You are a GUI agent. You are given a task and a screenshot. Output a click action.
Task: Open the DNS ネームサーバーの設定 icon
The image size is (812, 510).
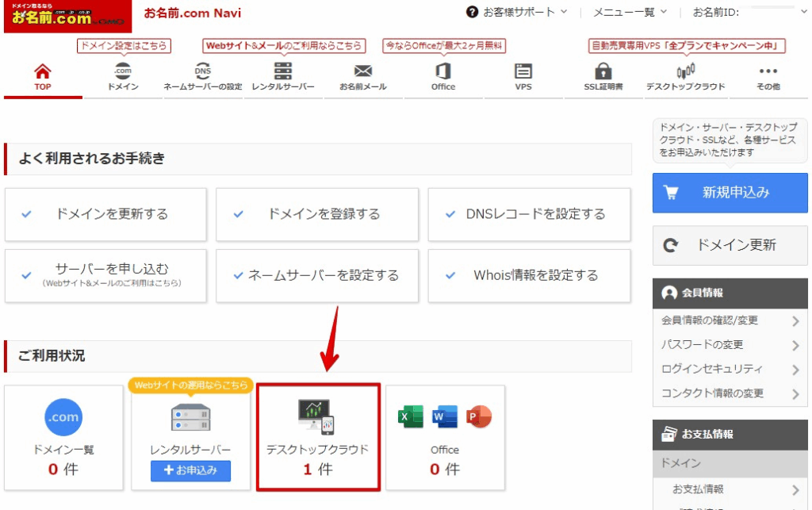(202, 71)
